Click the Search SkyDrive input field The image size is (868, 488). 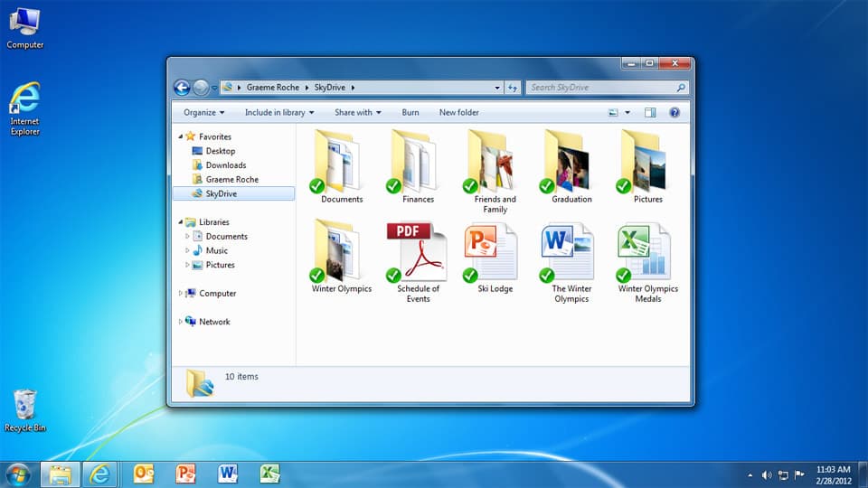[x=600, y=88]
